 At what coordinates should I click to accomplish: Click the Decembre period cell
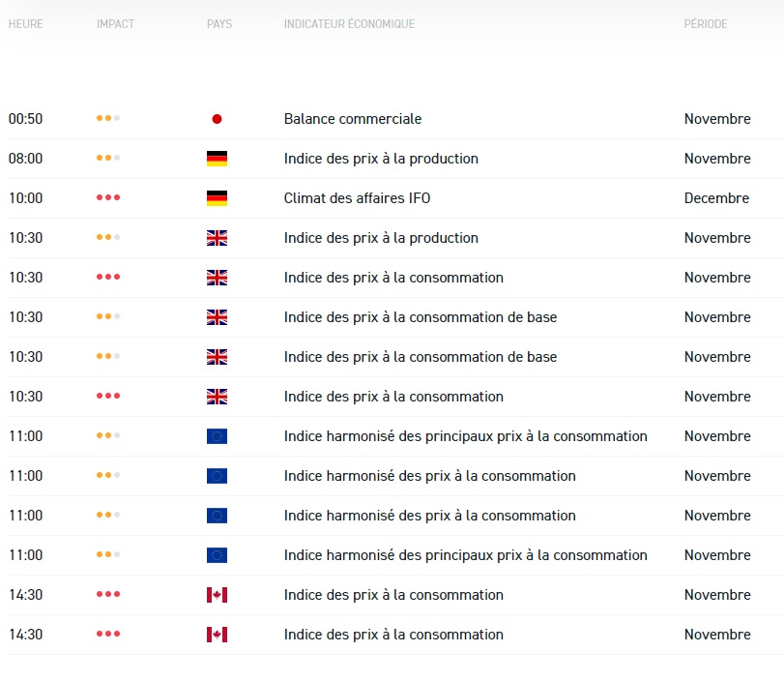pyautogui.click(x=716, y=198)
